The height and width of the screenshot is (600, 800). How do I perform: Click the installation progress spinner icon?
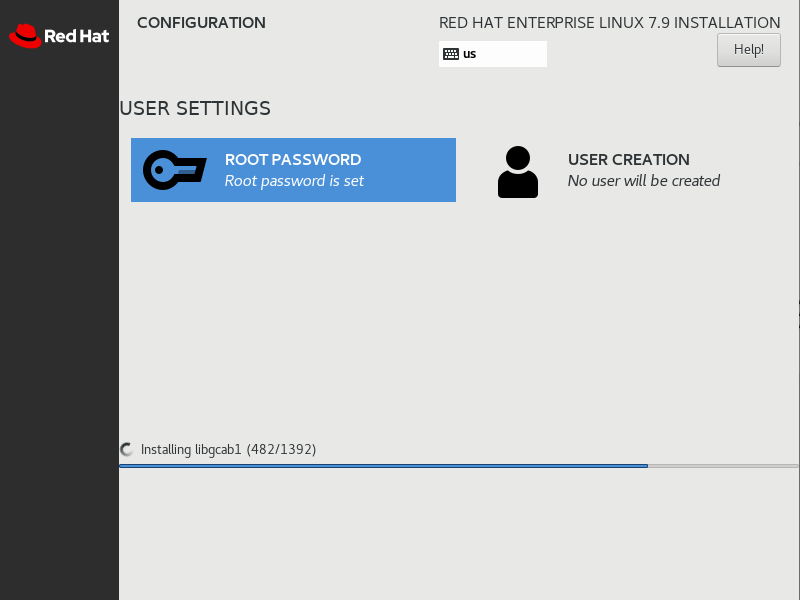click(x=127, y=449)
